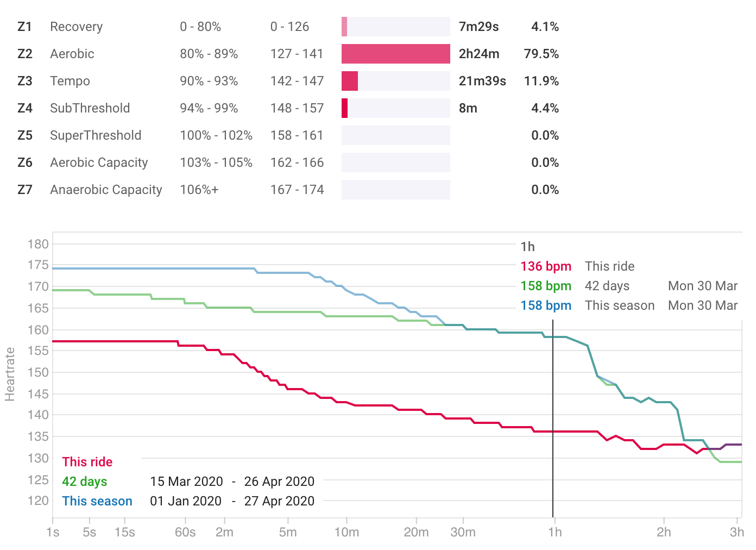Click the Mon 30 Mar season date link
The image size is (756, 550).
703,305
